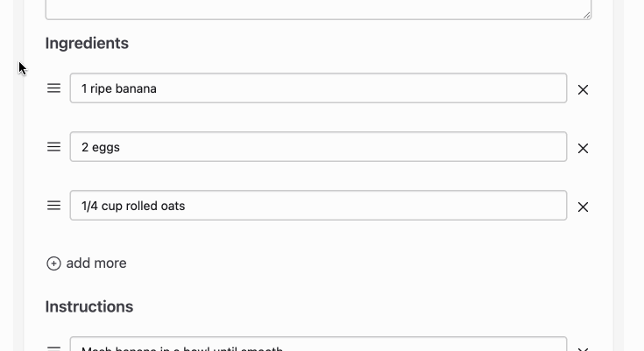Screen dimensions: 644x351
Task: Place cursor on the word oats
Action: point(173,206)
